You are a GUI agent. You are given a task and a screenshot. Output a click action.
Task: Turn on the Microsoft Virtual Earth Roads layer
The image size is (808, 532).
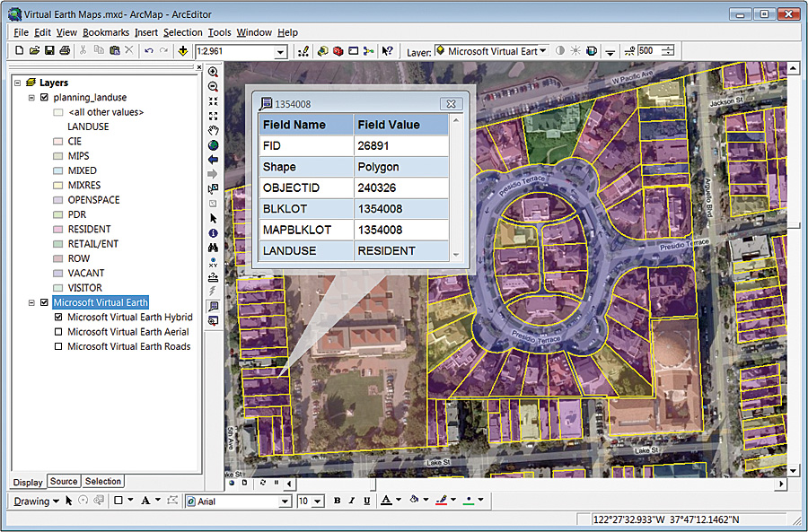58,346
